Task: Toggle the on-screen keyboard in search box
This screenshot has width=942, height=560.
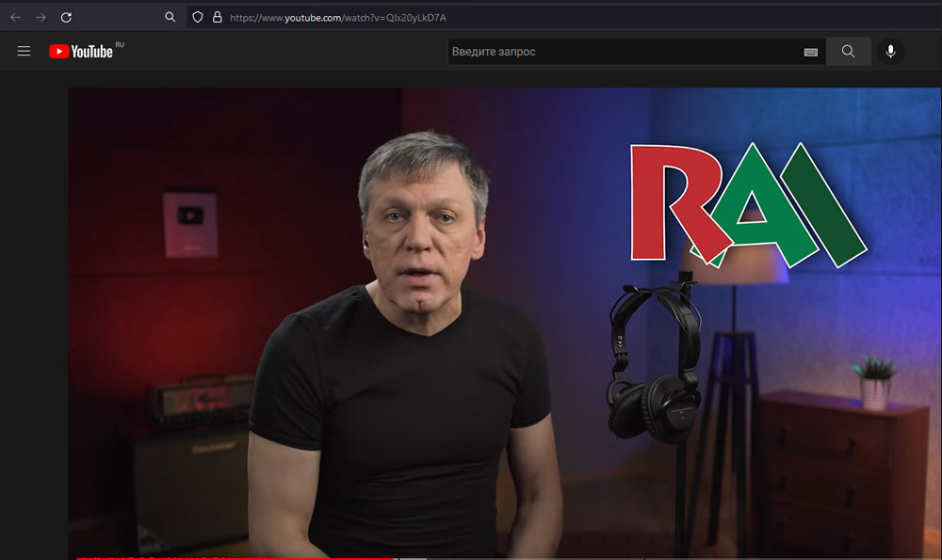Action: 810,53
